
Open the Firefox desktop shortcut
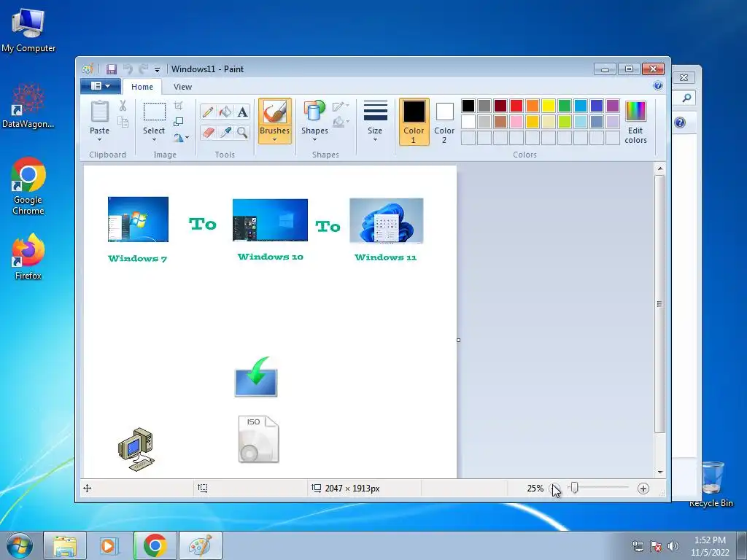click(x=28, y=256)
